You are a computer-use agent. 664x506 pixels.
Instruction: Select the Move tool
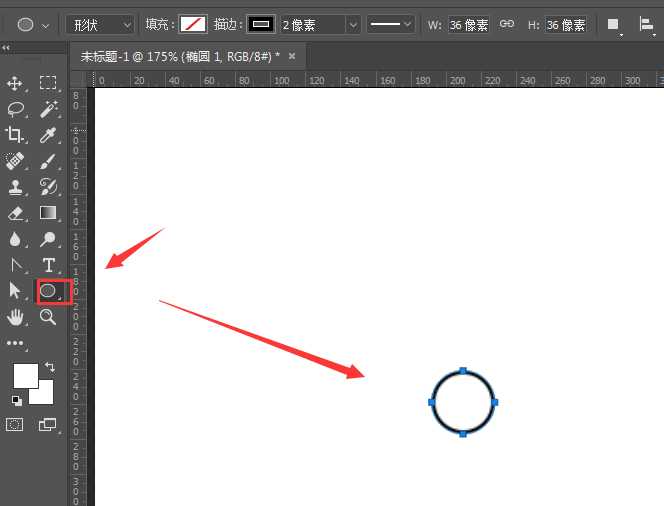click(15, 83)
